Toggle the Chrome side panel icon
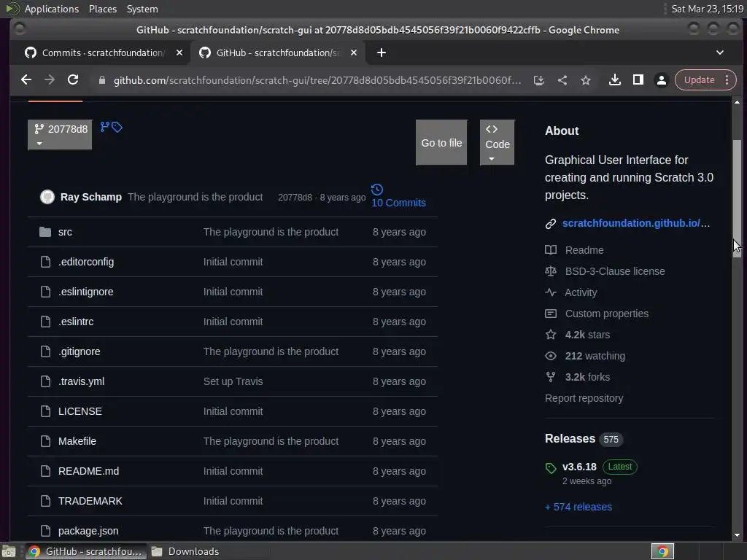Image resolution: width=747 pixels, height=560 pixels. (638, 80)
